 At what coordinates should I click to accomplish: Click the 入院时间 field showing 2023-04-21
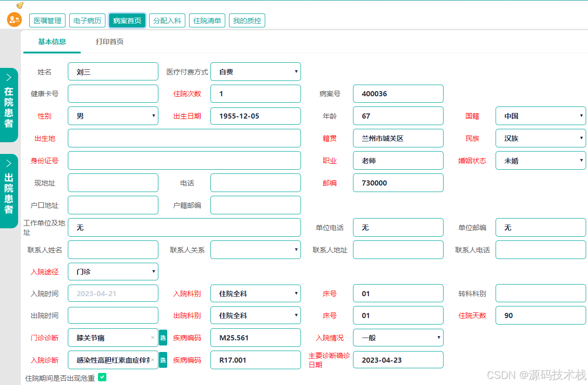pos(113,293)
